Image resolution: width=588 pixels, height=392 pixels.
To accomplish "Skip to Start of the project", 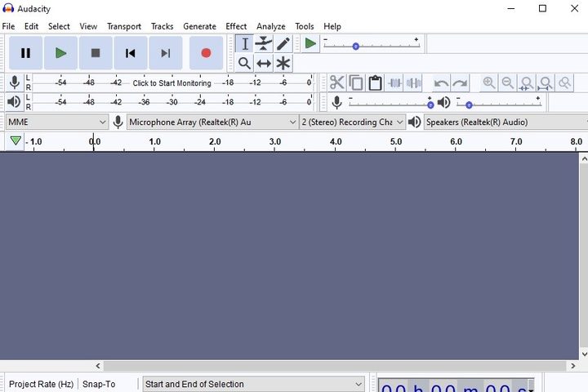I will pos(131,53).
